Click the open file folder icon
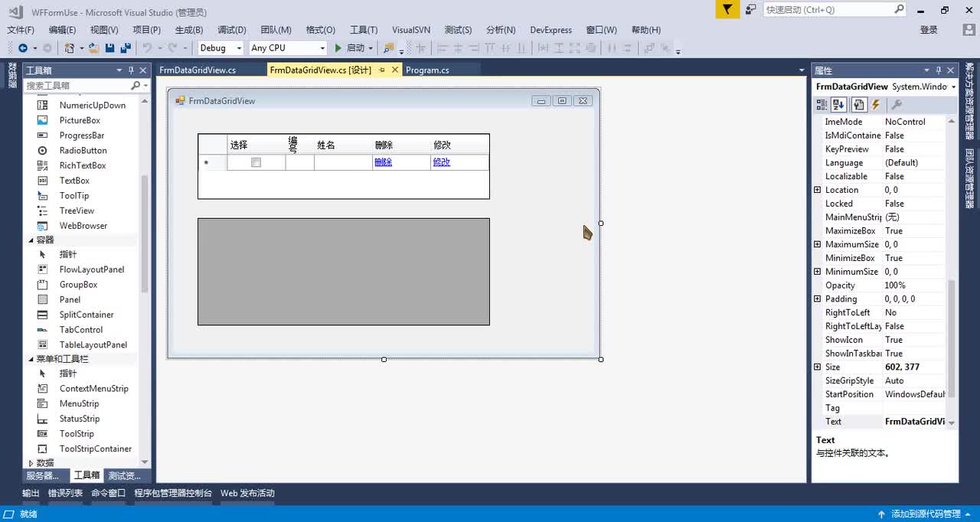The image size is (980, 522). (93, 47)
